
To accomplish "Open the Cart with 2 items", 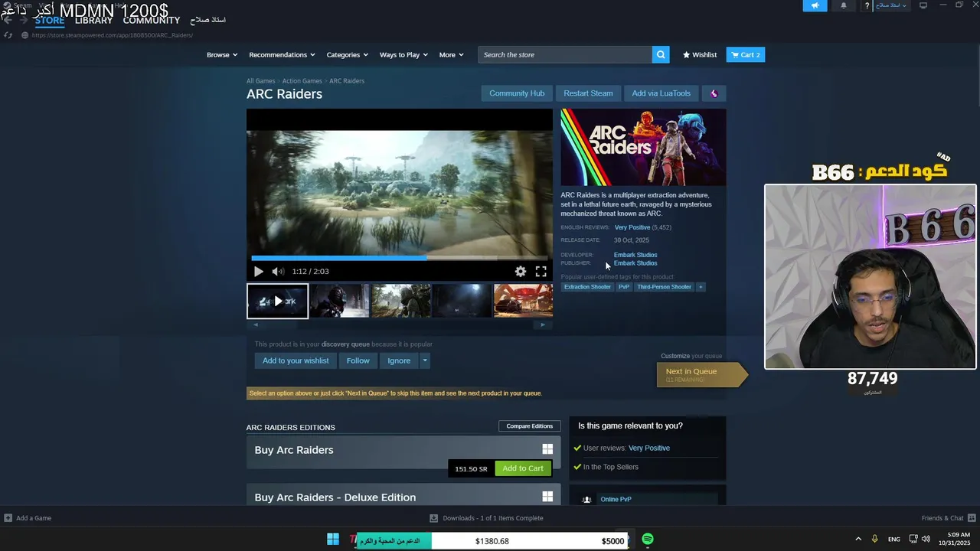I will pos(745,54).
